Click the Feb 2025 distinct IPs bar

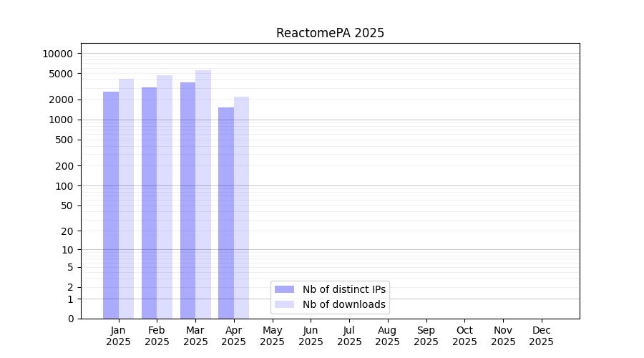149,203
